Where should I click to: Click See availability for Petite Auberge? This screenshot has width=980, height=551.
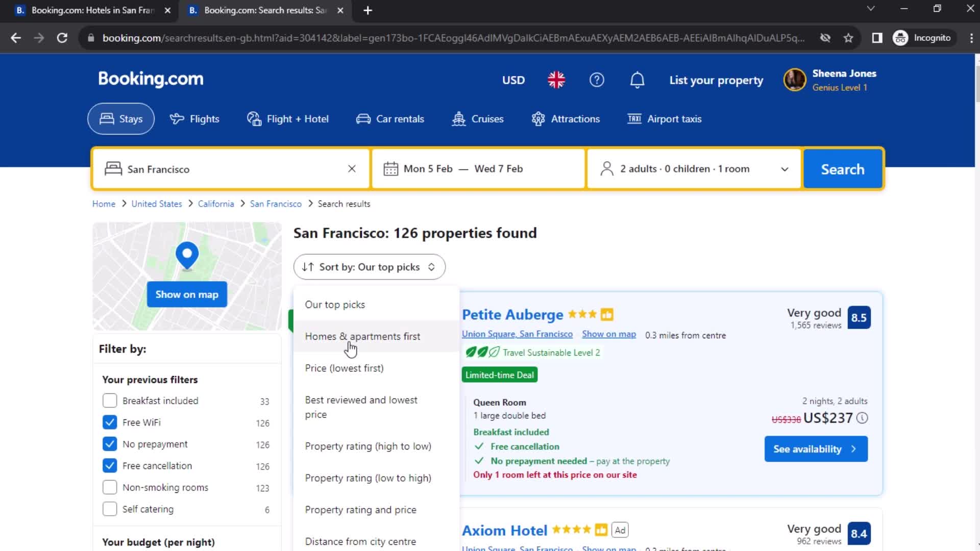click(816, 449)
